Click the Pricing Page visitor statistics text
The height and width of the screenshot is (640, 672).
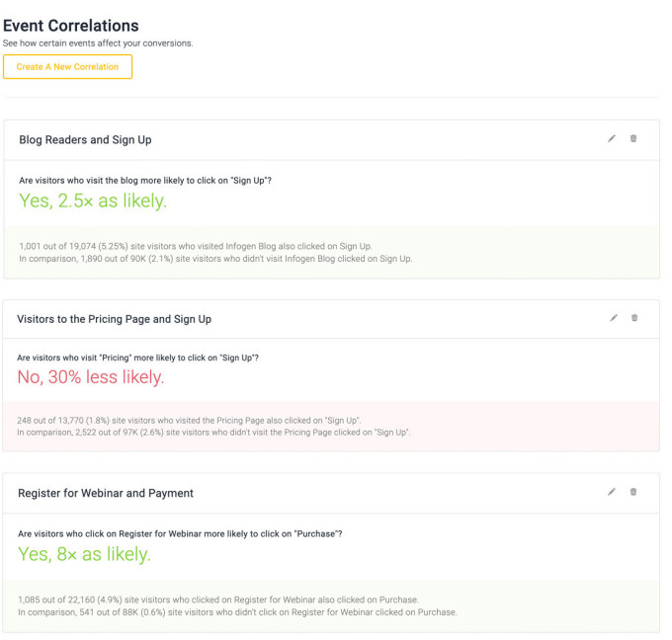pos(213,426)
